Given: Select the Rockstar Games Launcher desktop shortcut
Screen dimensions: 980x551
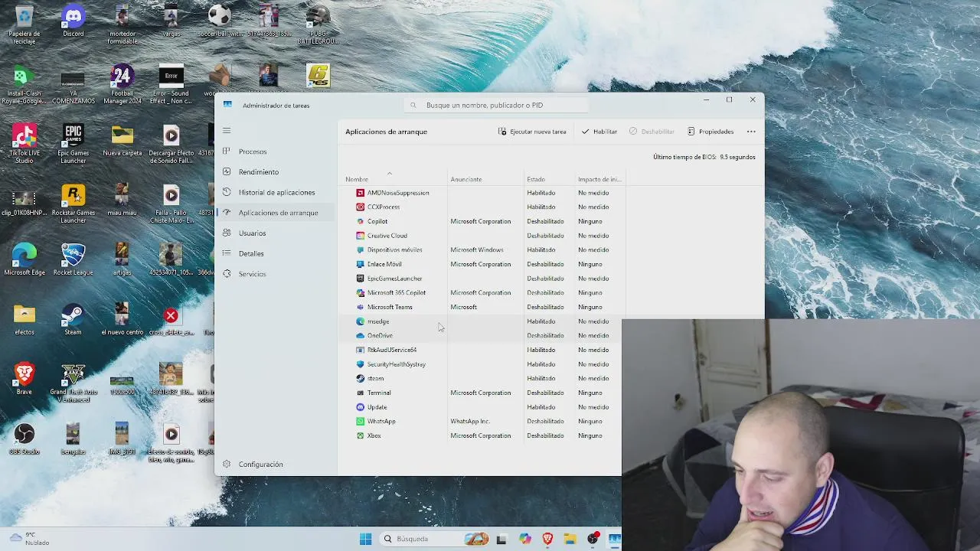Looking at the screenshot, I should pos(73,204).
